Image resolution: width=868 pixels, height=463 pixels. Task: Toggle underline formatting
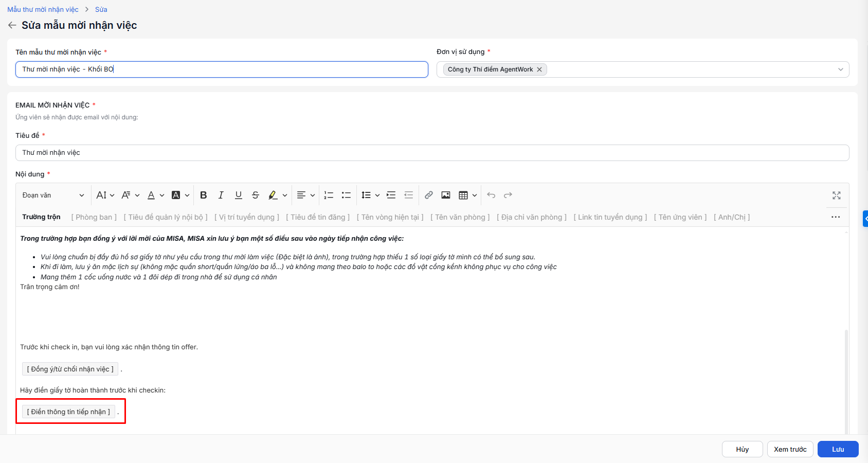pos(239,195)
